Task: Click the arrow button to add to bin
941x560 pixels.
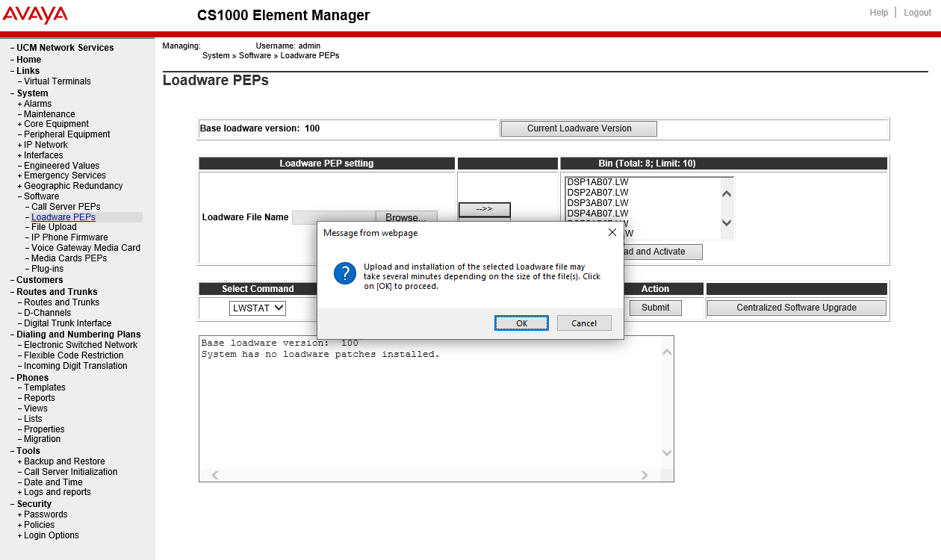Action: tap(484, 210)
